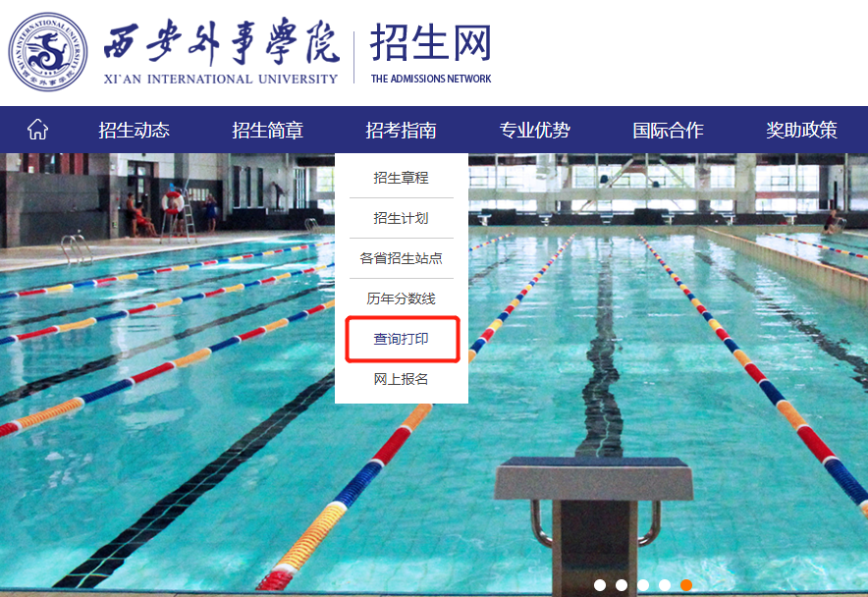This screenshot has height=597, width=868.
Task: Select 招生计划 from the dropdown
Action: pyautogui.click(x=402, y=218)
